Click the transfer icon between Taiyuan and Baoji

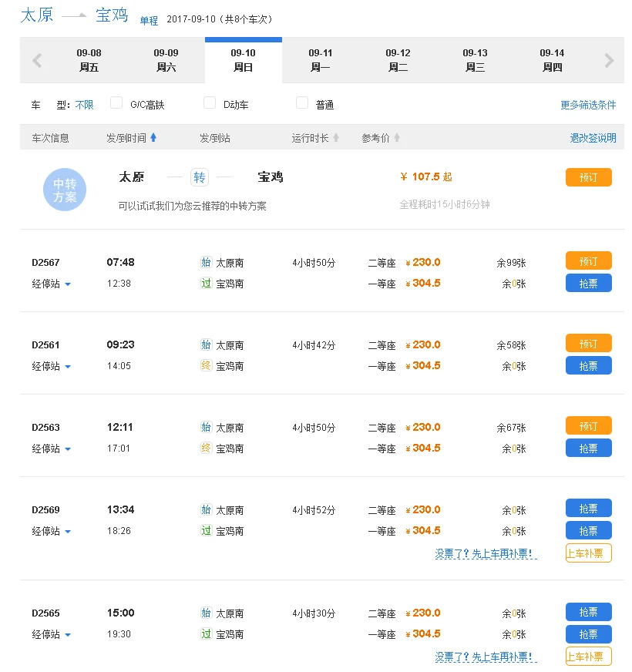point(200,177)
